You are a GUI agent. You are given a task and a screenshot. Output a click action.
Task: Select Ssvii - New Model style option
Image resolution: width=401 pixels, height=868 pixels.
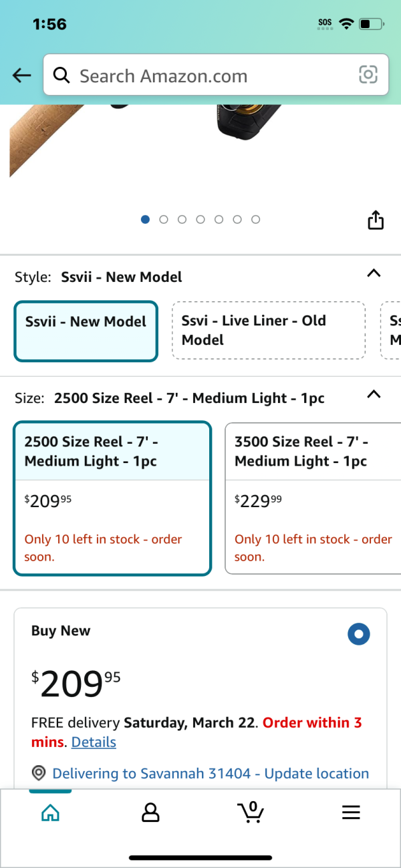point(86,331)
